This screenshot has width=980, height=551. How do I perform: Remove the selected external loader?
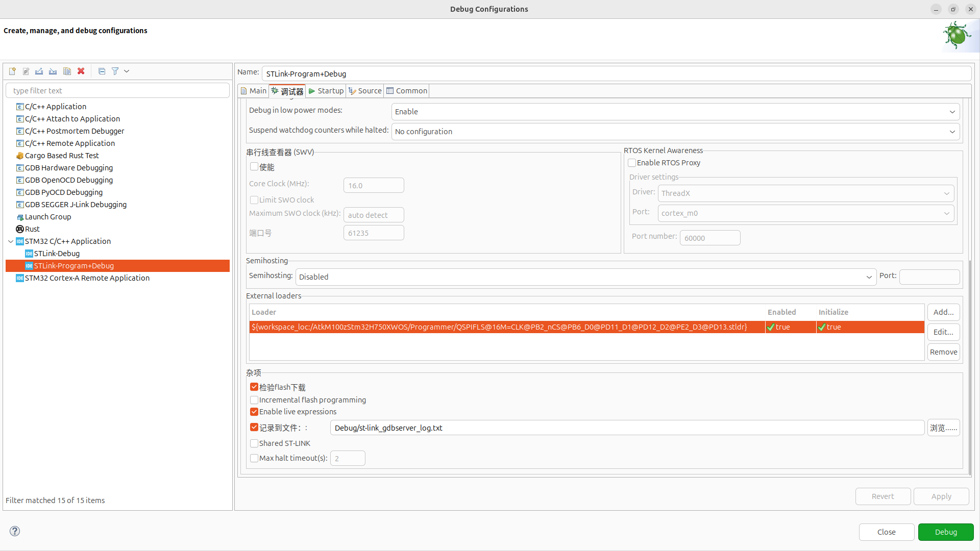[x=943, y=352]
